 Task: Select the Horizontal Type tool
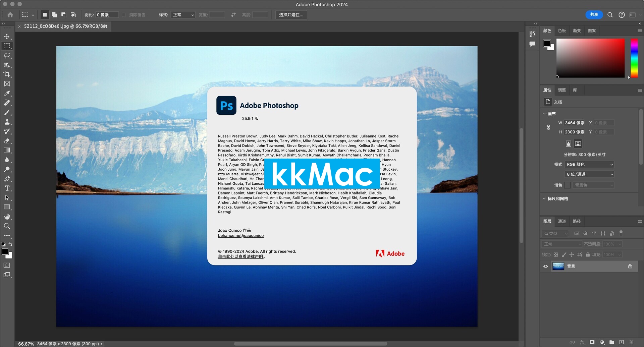[7, 188]
